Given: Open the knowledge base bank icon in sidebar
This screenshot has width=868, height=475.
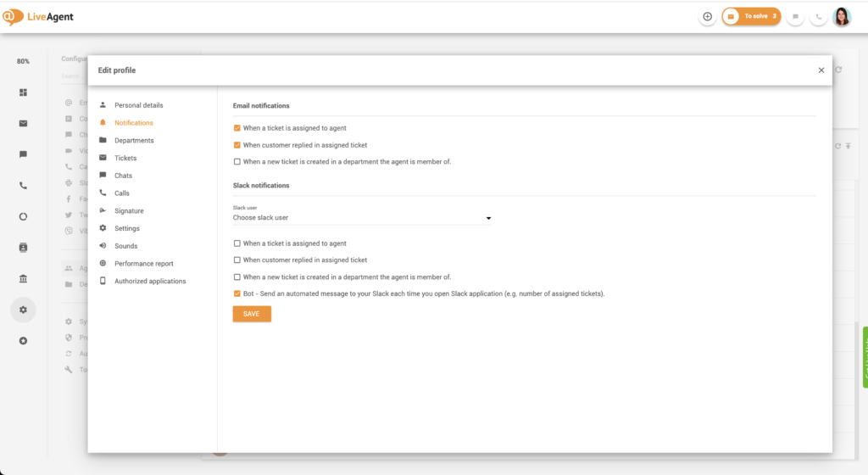Looking at the screenshot, I should (23, 278).
